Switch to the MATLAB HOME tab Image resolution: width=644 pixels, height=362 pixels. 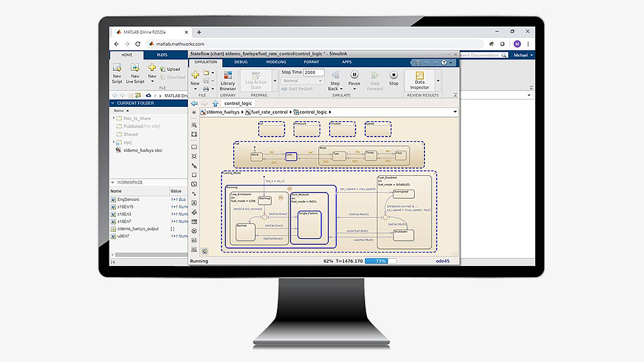pyautogui.click(x=127, y=55)
